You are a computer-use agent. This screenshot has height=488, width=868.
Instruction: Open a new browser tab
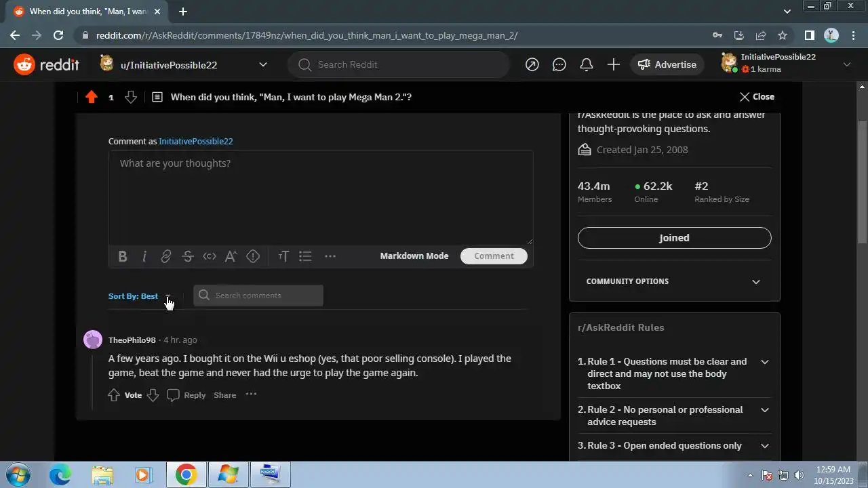click(x=183, y=12)
